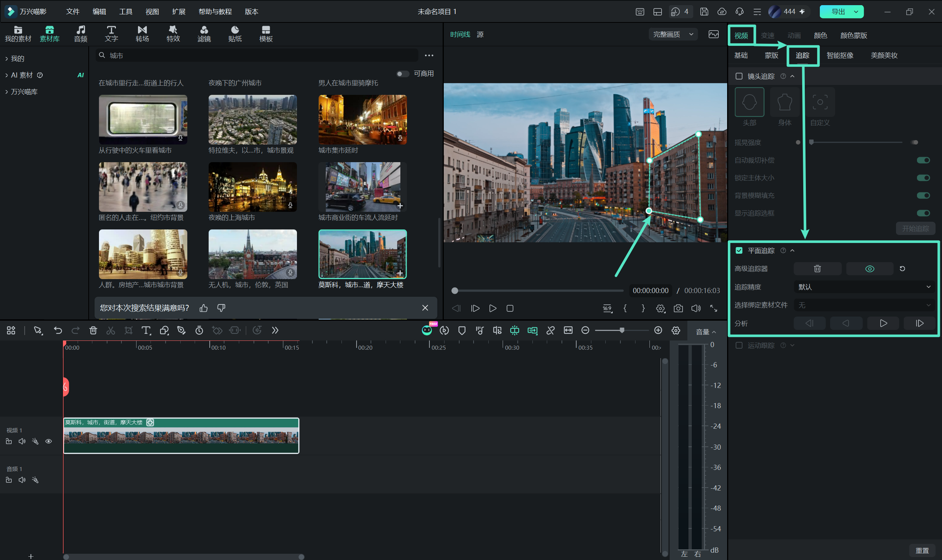The width and height of the screenshot is (942, 560).
Task: Select the 夜晚的上海城市 thumbnail
Action: click(x=252, y=187)
